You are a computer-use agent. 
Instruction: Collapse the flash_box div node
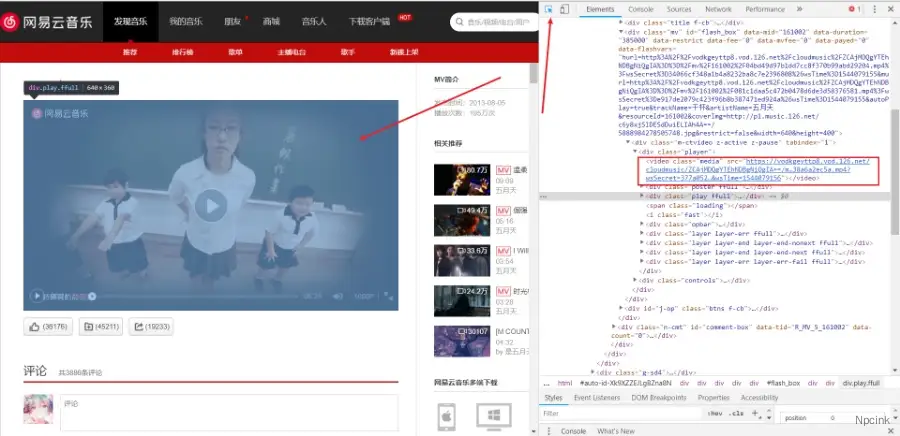pos(622,32)
